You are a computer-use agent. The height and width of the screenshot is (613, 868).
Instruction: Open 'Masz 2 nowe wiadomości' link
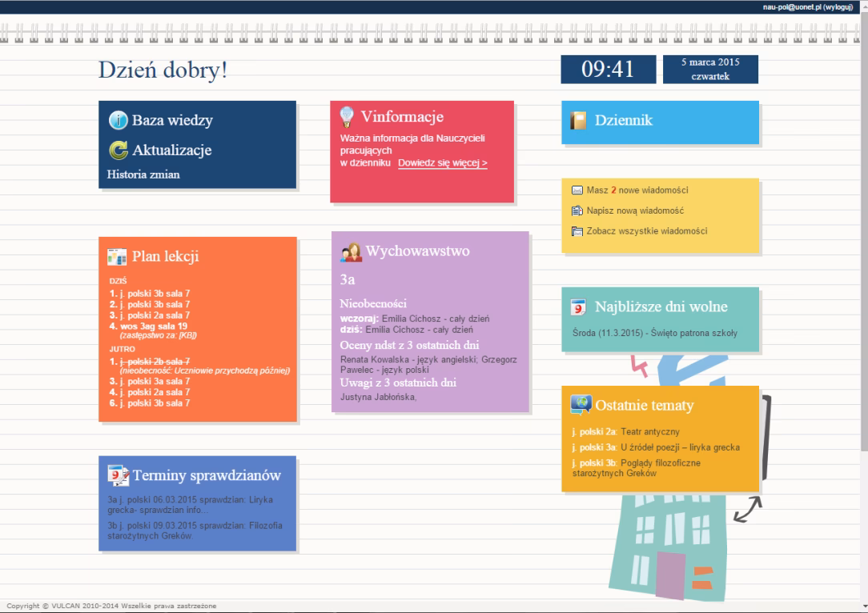pos(637,190)
